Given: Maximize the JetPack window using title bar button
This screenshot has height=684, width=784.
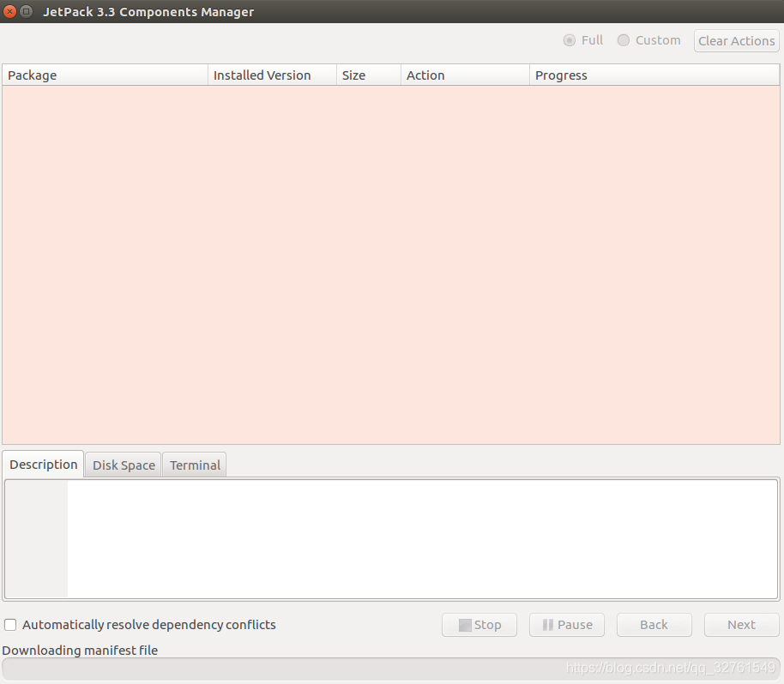Looking at the screenshot, I should coord(26,11).
